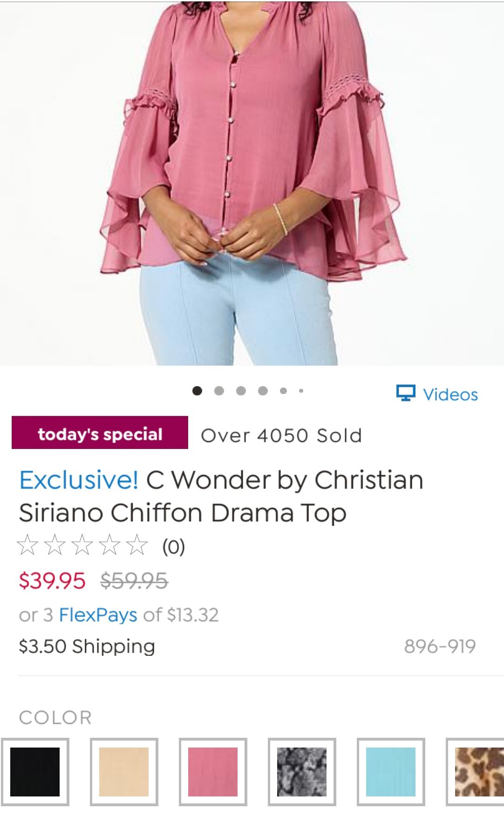504x823 pixels.
Task: Select the black color swatch
Action: (x=35, y=771)
